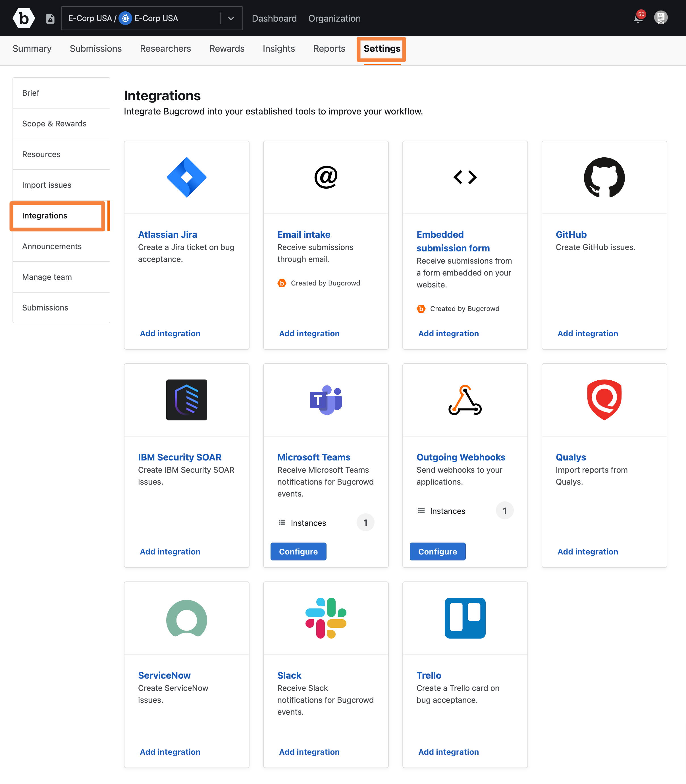Click the locked document icon beside logo
The height and width of the screenshot is (784, 686).
(x=50, y=18)
